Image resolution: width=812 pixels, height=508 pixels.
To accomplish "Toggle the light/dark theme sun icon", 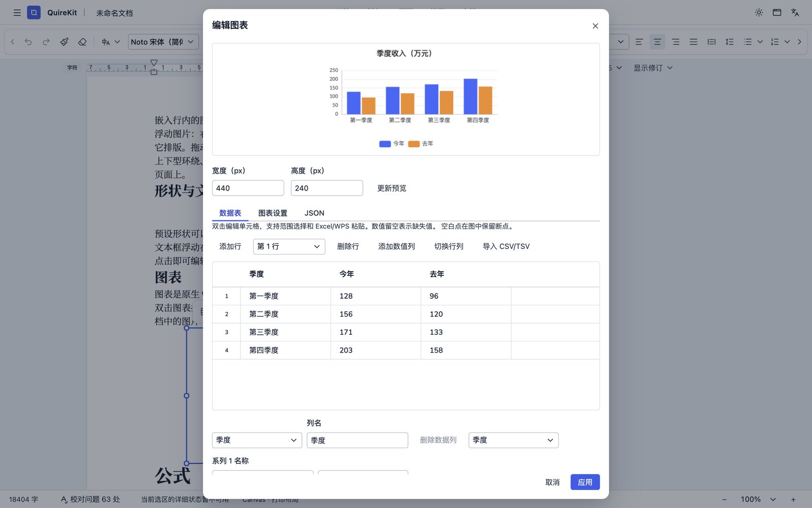I will 759,13.
